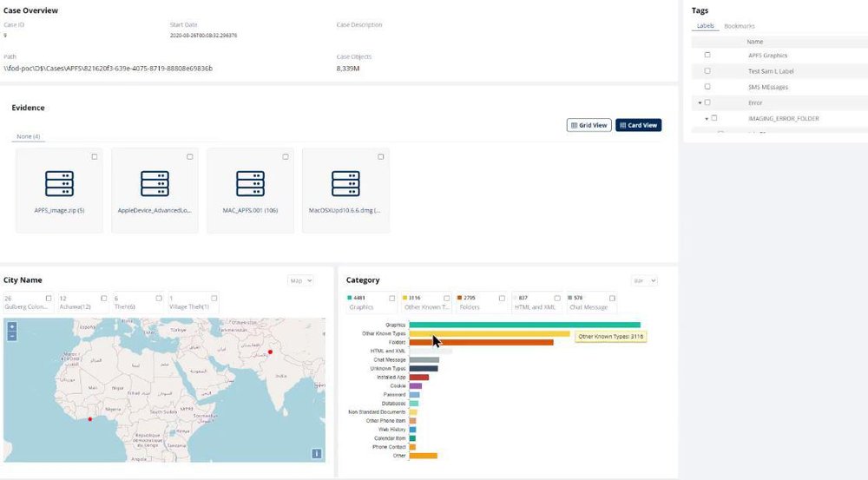Check the IMAGING_ERROR_FOLDER label checkbox
868x480 pixels.
click(714, 118)
